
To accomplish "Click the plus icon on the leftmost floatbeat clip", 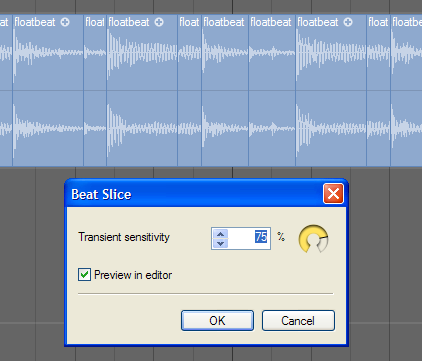I will point(65,22).
